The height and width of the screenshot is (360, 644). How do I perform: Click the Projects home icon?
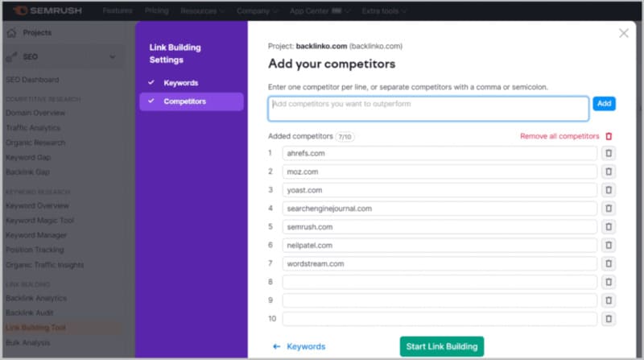11,33
